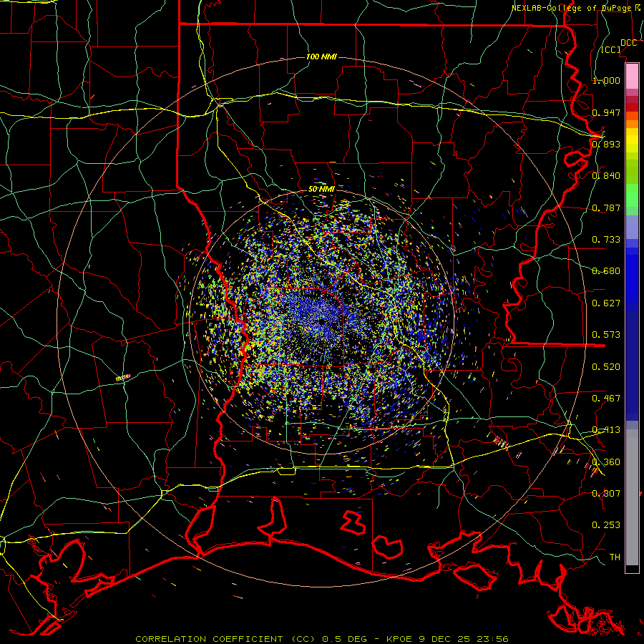The height and width of the screenshot is (644, 644).
Task: Click the 0.787 scale value
Action: [x=606, y=208]
